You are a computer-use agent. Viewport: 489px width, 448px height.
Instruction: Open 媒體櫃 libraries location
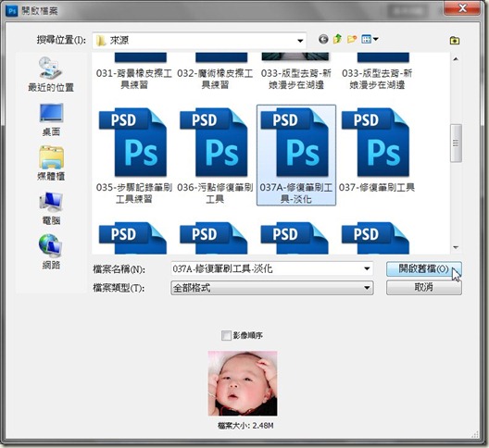point(51,164)
